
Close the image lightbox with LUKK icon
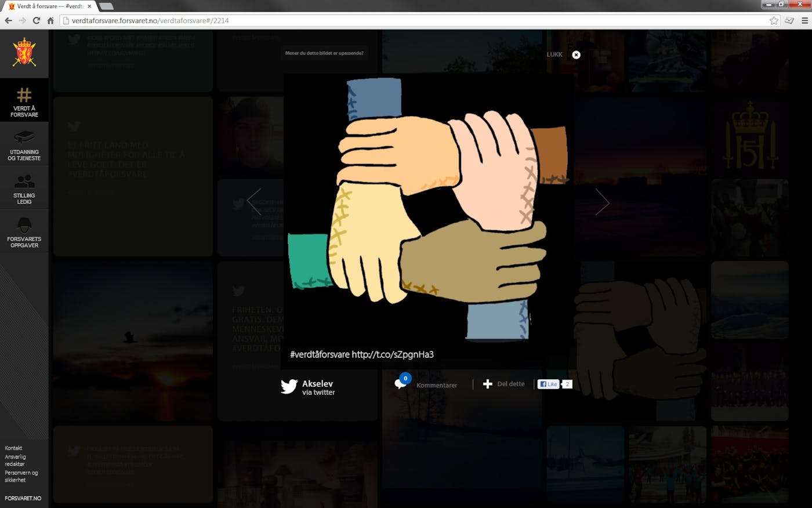(x=576, y=55)
